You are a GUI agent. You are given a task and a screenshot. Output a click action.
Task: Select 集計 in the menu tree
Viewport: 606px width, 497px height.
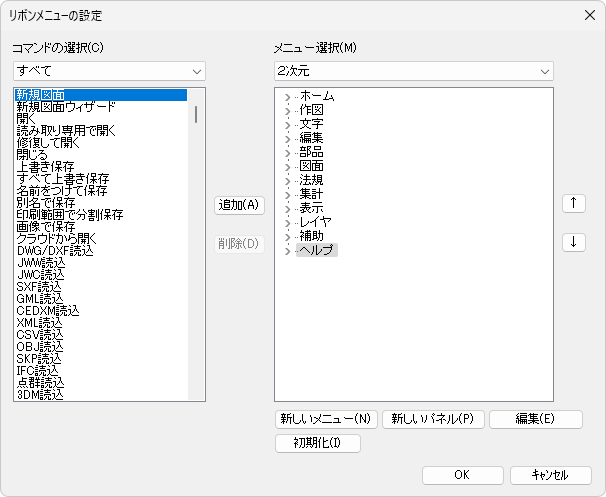click(x=312, y=194)
